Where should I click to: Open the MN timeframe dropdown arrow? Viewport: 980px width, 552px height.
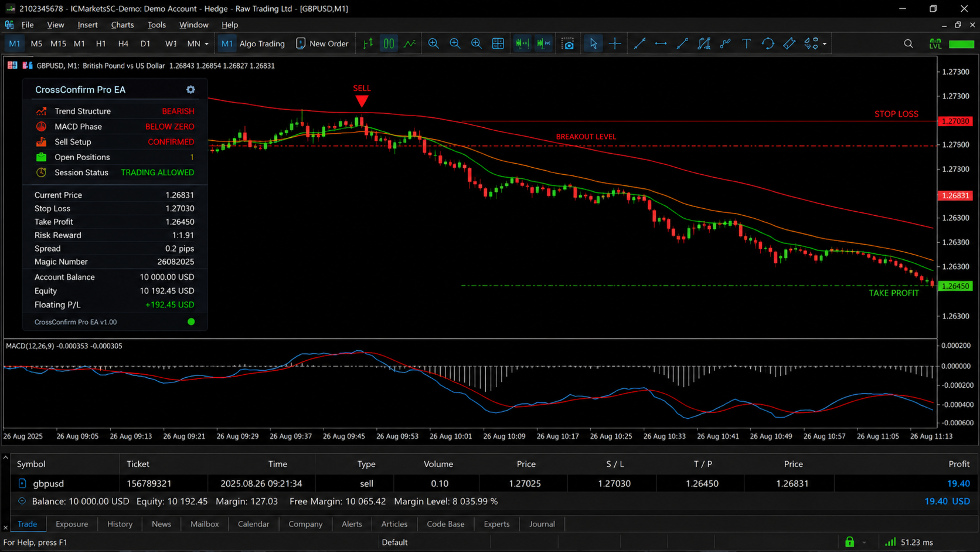tap(206, 44)
